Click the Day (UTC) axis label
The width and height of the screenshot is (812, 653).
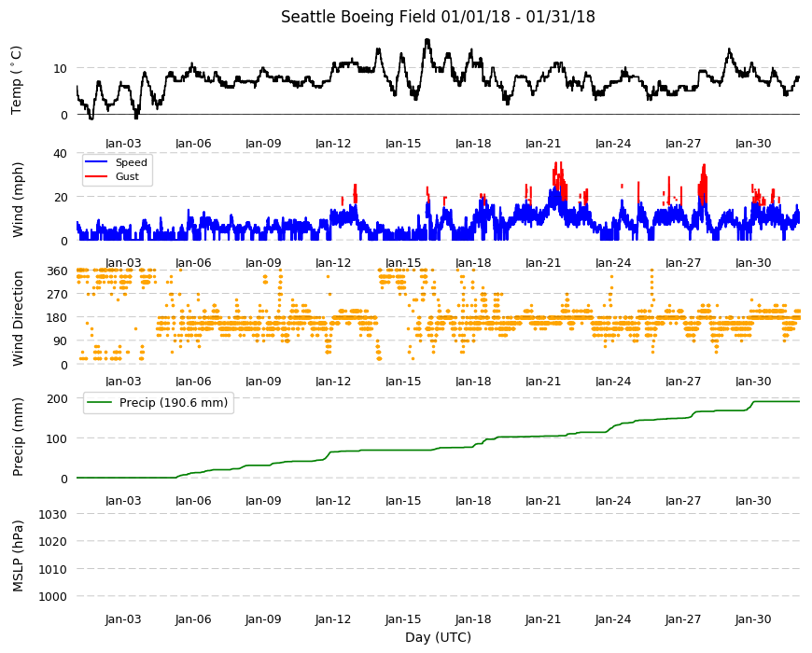(438, 637)
